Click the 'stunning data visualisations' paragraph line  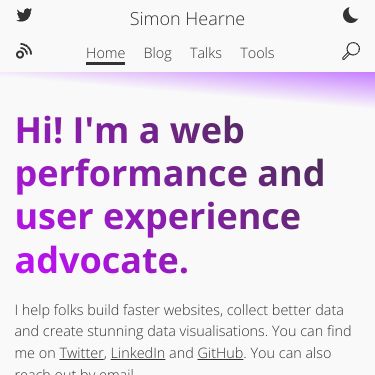(x=177, y=331)
